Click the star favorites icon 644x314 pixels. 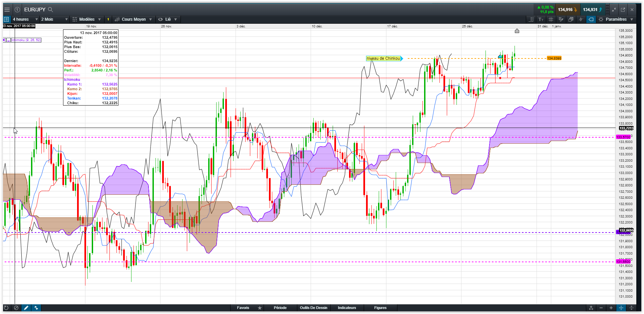(260, 308)
